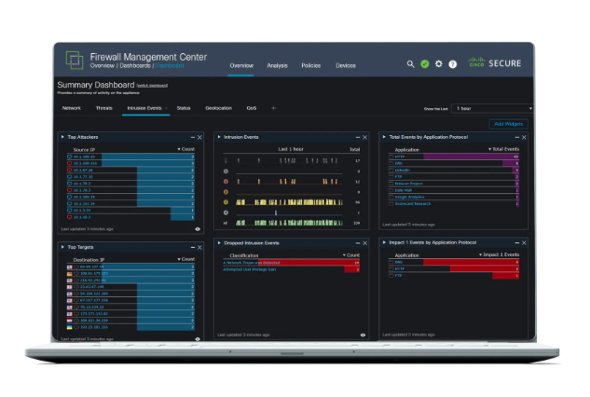Click the Add Widgets button

(508, 124)
